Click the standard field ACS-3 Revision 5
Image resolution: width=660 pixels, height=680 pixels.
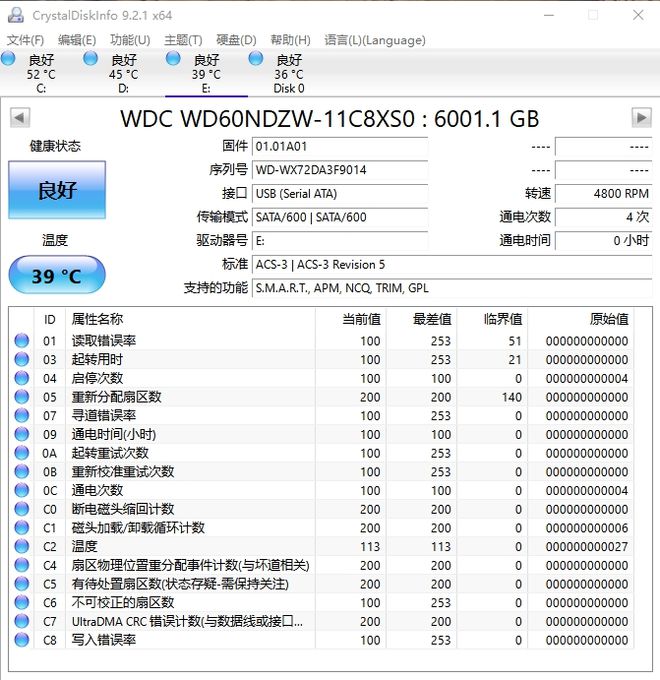452,265
